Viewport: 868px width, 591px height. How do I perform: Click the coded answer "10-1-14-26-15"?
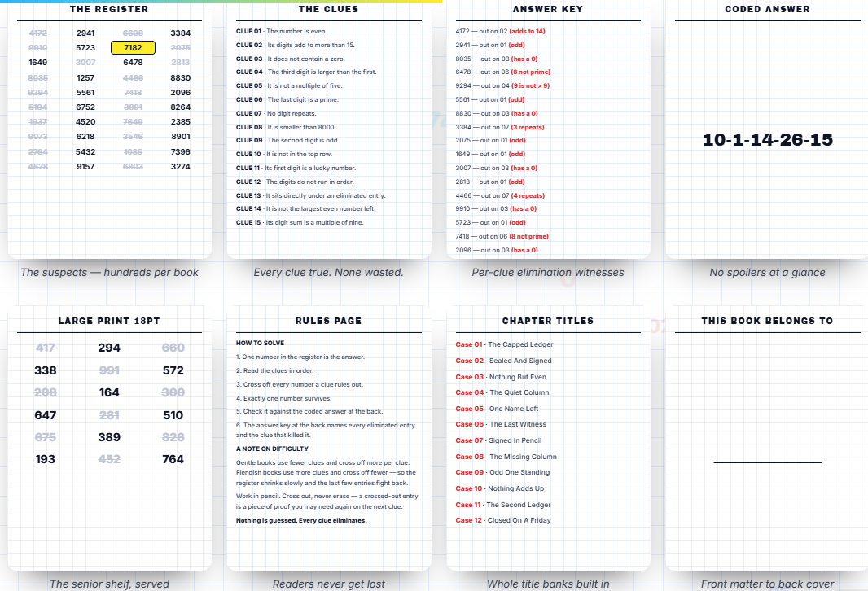click(767, 139)
